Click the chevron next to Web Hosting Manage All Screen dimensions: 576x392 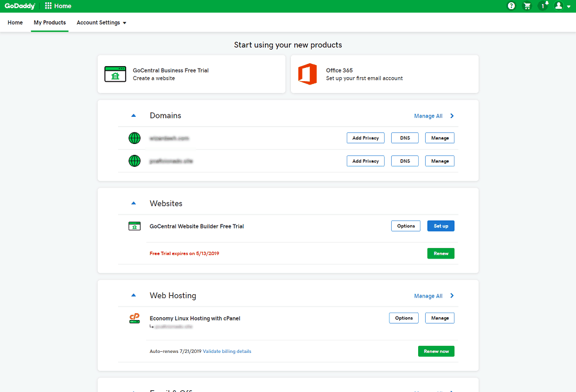pyautogui.click(x=452, y=295)
